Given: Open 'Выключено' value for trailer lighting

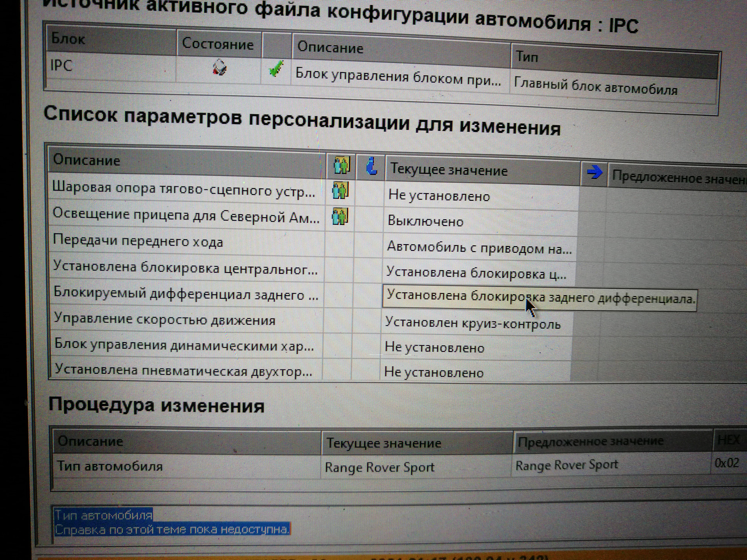Looking at the screenshot, I should pyautogui.click(x=426, y=221).
